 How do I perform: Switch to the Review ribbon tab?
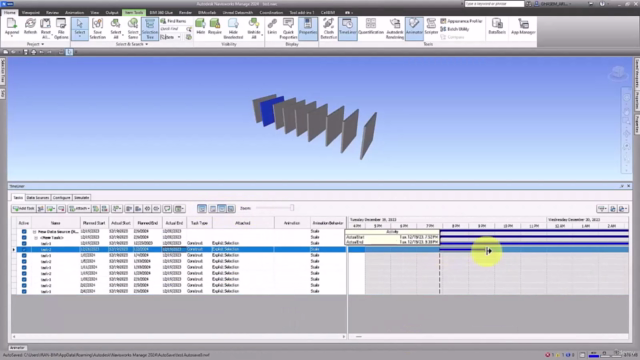(52, 13)
